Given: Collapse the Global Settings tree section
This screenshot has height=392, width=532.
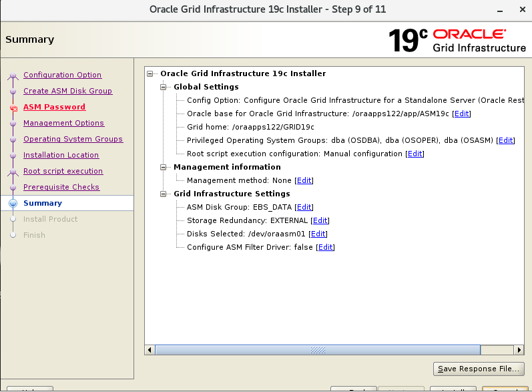Looking at the screenshot, I should point(163,87).
